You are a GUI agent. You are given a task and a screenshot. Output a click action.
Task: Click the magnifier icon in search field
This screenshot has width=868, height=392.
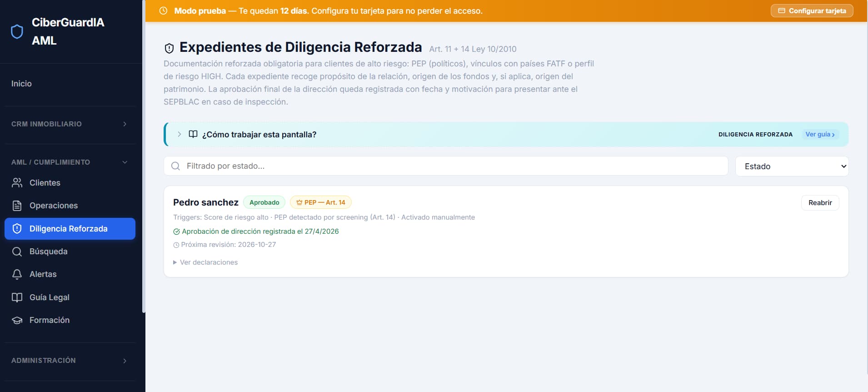[x=175, y=166]
